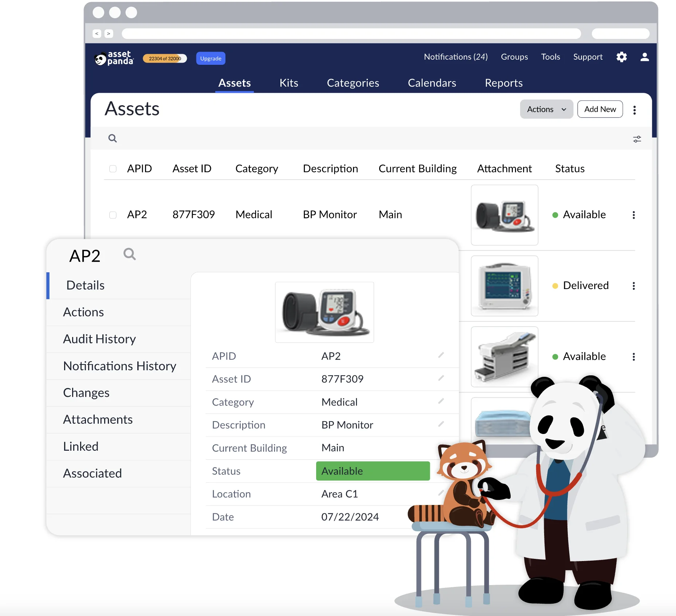Click the search icon beside AP2 title
Screen dimensions: 676x616
[129, 254]
